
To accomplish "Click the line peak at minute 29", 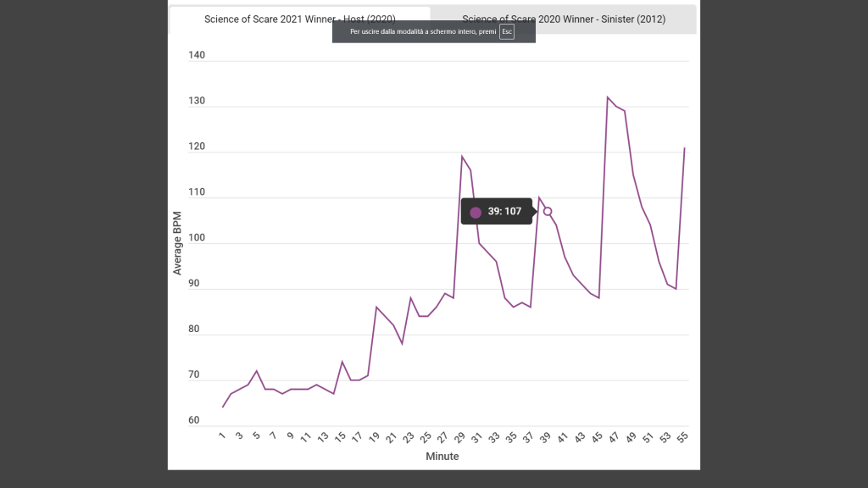I will pyautogui.click(x=462, y=156).
